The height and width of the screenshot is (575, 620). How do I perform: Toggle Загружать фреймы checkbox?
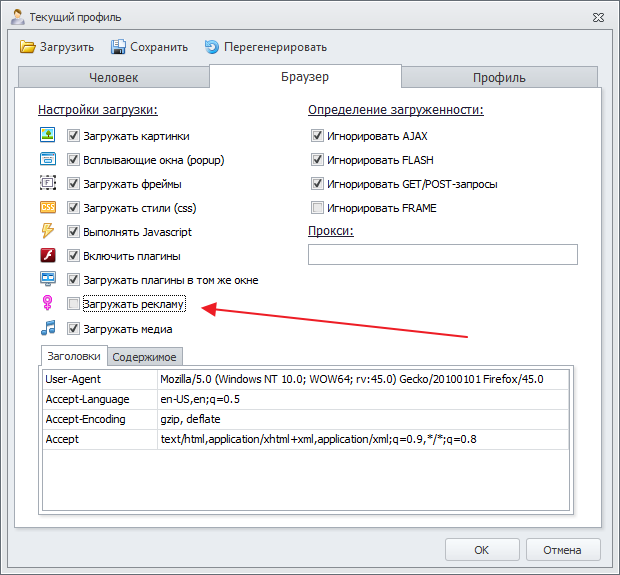pos(73,184)
